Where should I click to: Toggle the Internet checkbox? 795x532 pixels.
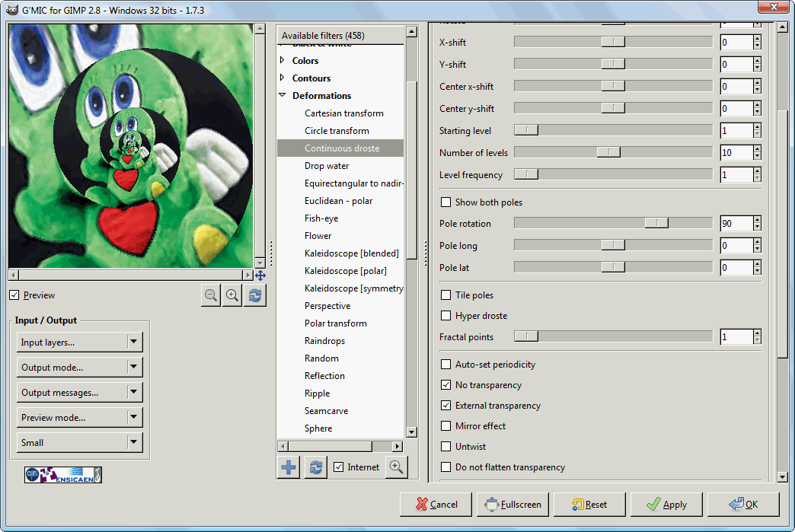coord(339,467)
